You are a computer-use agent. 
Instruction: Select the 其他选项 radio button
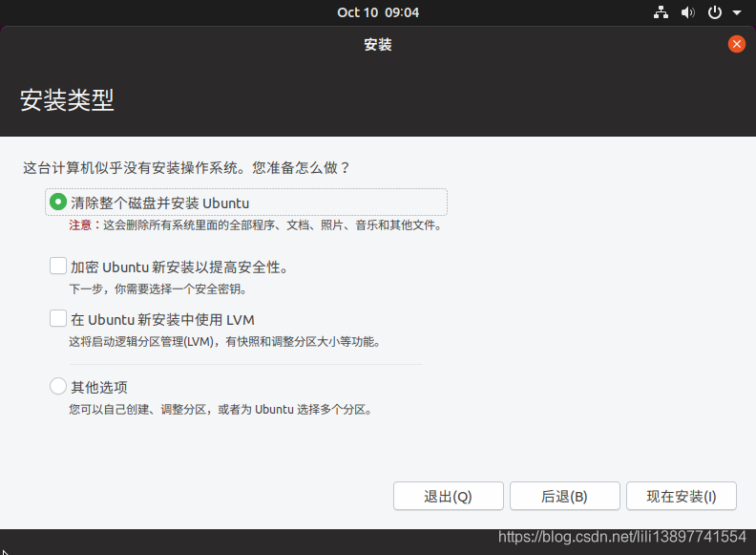tap(58, 386)
